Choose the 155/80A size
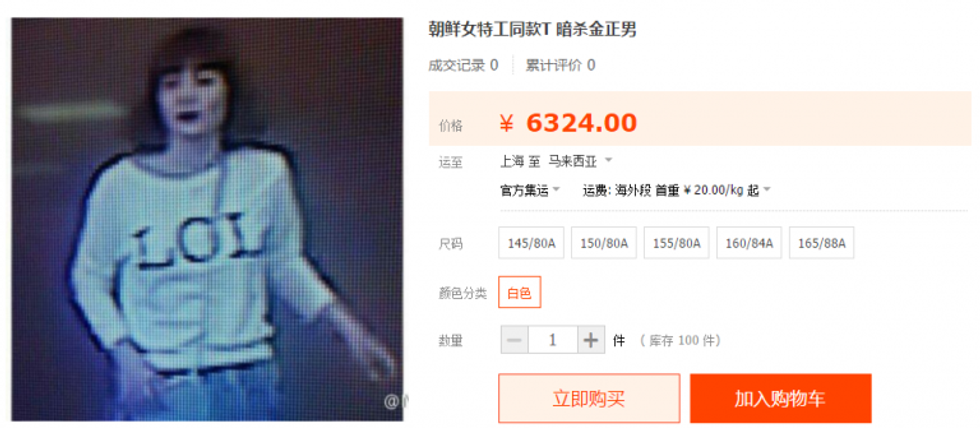The image size is (980, 429). coord(676,243)
